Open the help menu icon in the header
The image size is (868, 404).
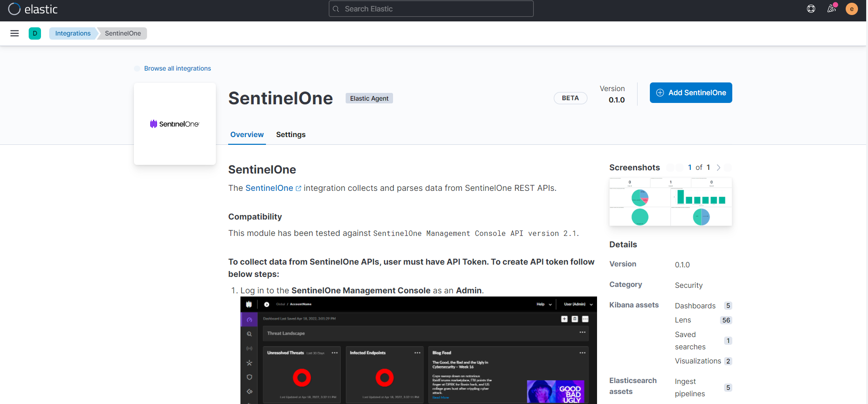coord(811,9)
